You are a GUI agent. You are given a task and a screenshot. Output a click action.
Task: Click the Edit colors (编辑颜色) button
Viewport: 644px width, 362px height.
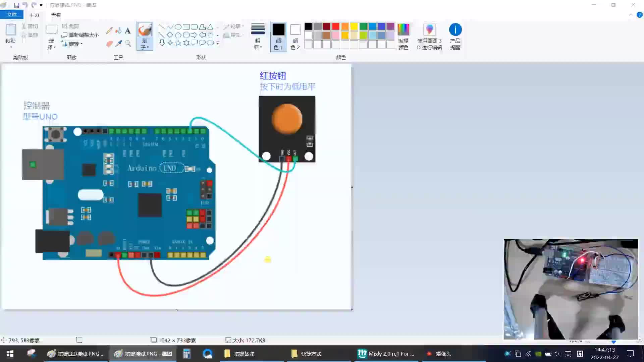coord(403,37)
